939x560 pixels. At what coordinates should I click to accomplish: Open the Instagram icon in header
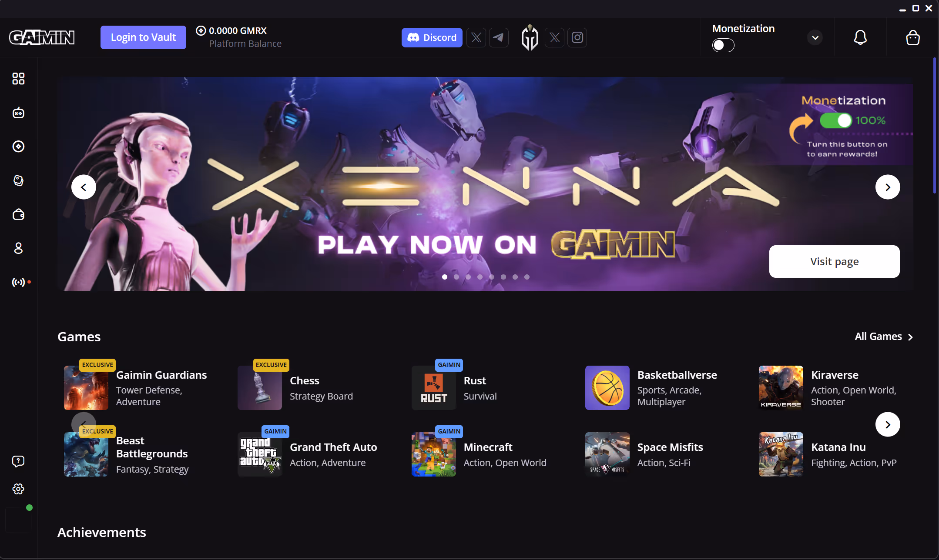click(x=577, y=38)
